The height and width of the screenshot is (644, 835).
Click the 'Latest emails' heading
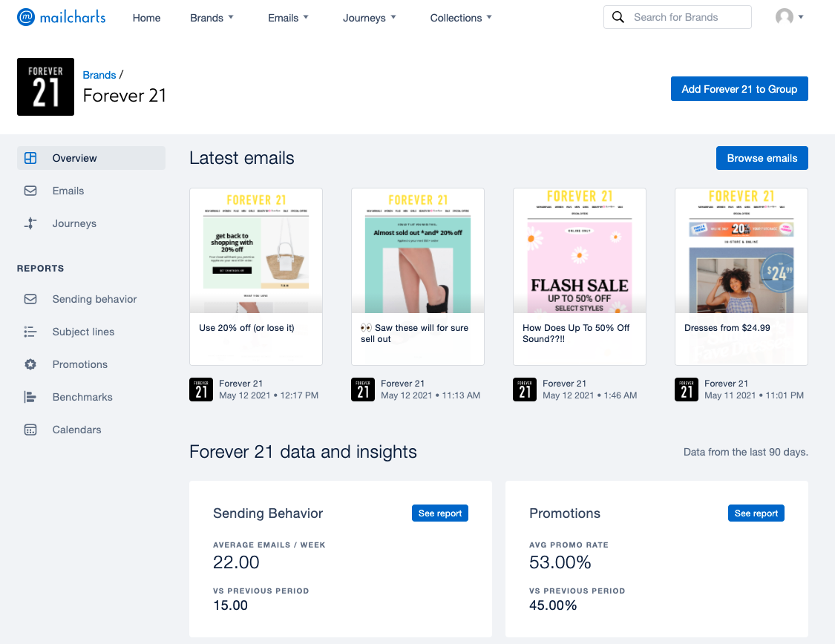[x=242, y=158]
